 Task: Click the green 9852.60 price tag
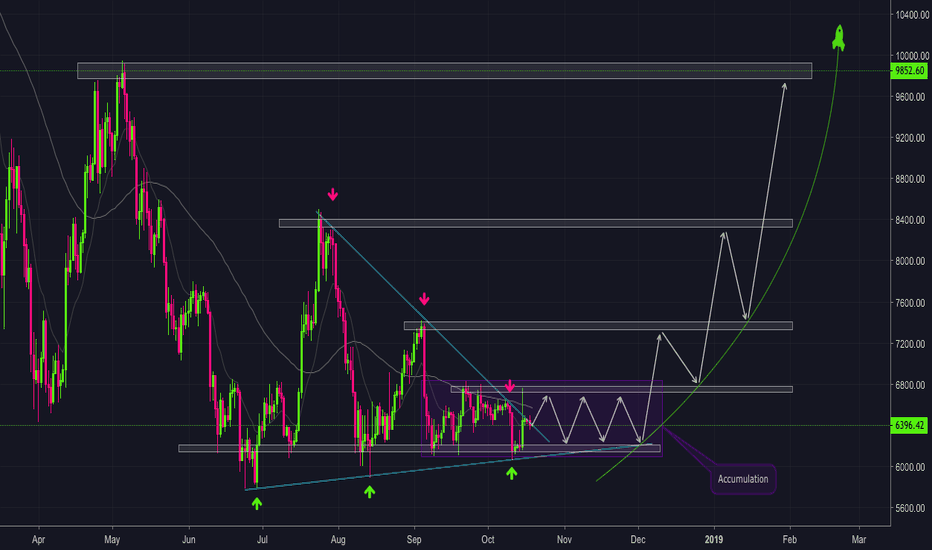tap(910, 71)
